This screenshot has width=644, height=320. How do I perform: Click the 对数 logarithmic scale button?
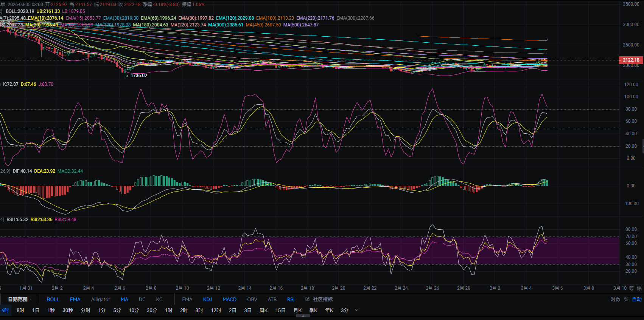(615, 299)
